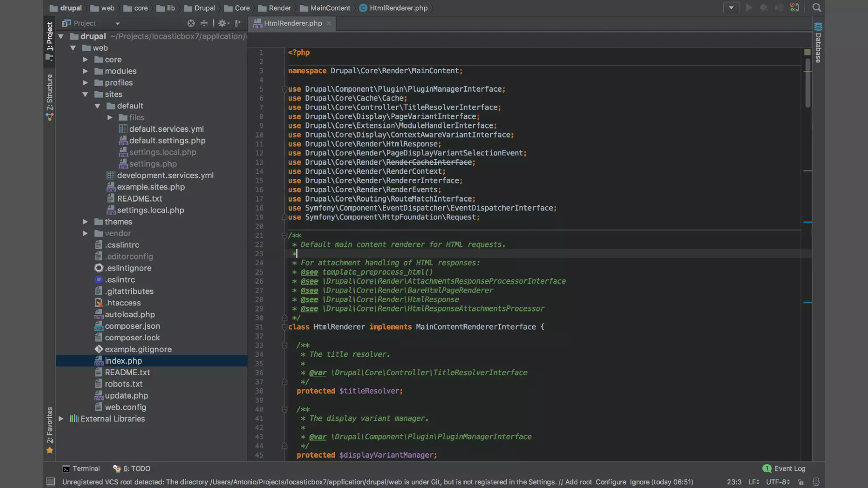Click the PHP debug connections listener icon
The width and height of the screenshot is (868, 488).
click(x=794, y=8)
